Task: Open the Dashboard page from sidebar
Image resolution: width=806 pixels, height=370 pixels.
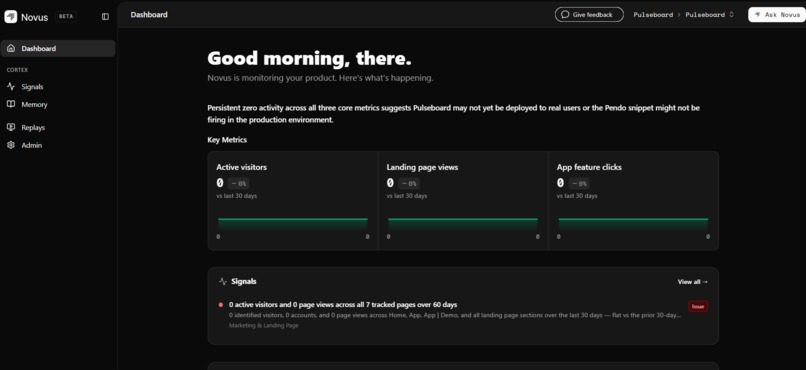Action: point(58,48)
